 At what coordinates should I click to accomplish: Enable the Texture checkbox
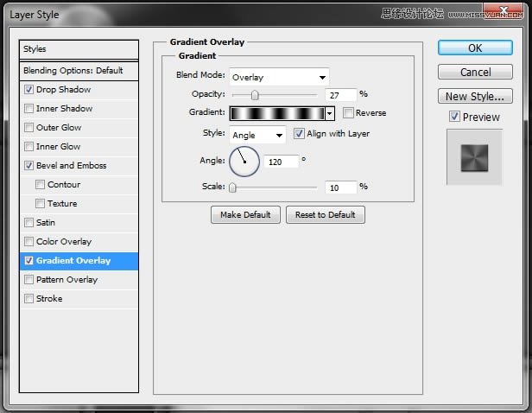click(40, 204)
